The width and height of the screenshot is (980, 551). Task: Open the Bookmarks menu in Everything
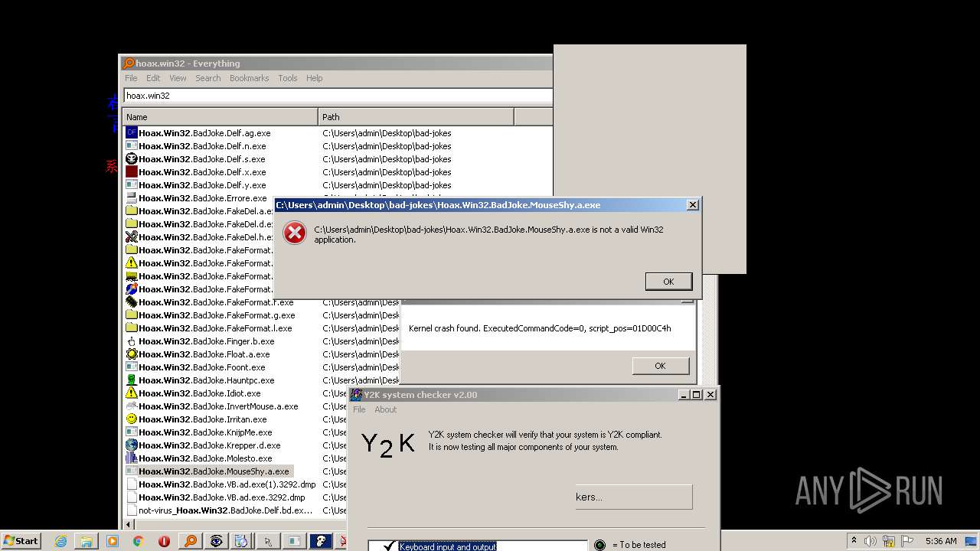tap(249, 78)
